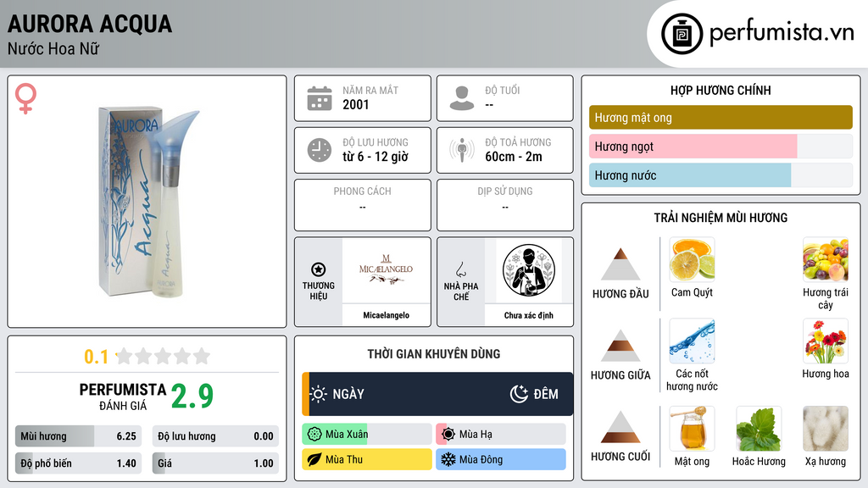Click the Hương Giữa pyramid icon
868x488 pixels.
click(x=620, y=346)
